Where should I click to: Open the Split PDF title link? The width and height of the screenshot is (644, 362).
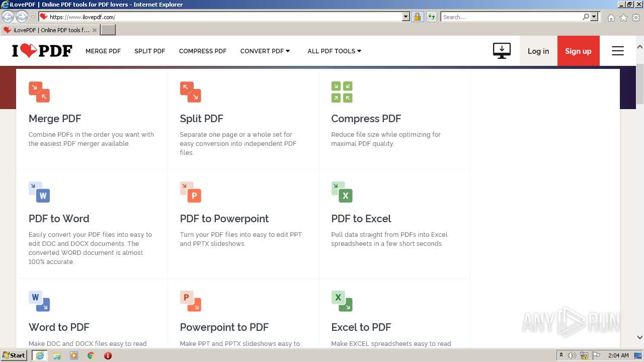[201, 119]
